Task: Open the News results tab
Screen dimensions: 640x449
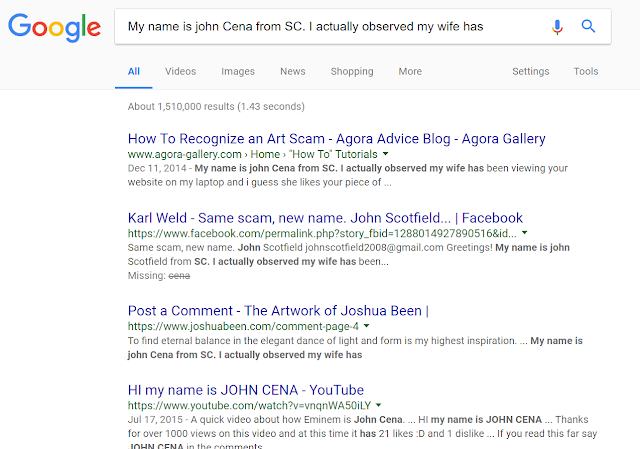Action: 293,71
